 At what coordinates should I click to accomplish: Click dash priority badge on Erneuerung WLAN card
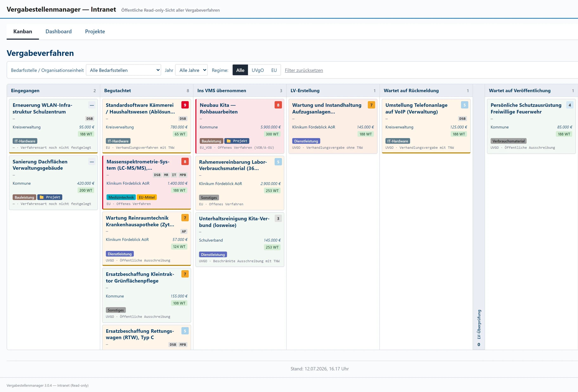coord(92,105)
